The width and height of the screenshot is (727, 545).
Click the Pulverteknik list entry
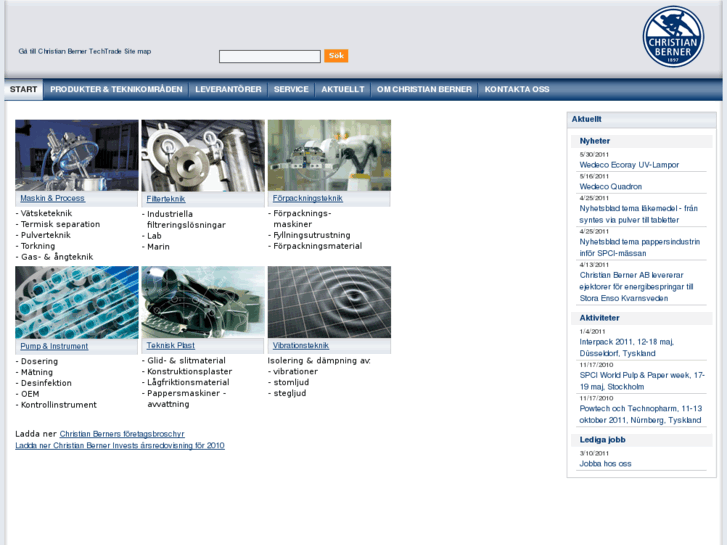(x=45, y=235)
